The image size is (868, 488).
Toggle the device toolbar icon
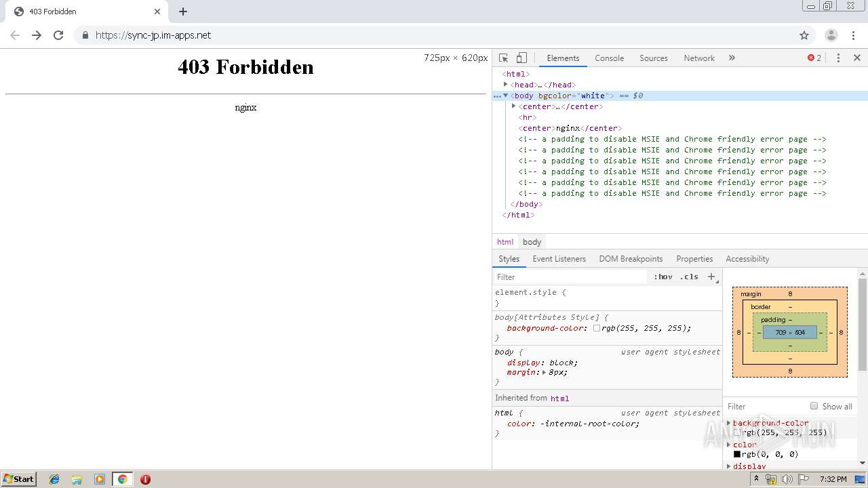(x=521, y=58)
